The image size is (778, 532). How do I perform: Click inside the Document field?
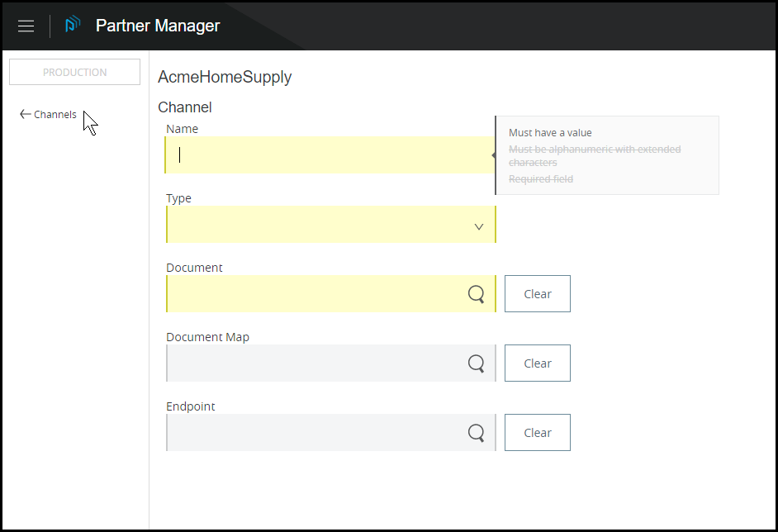point(314,294)
